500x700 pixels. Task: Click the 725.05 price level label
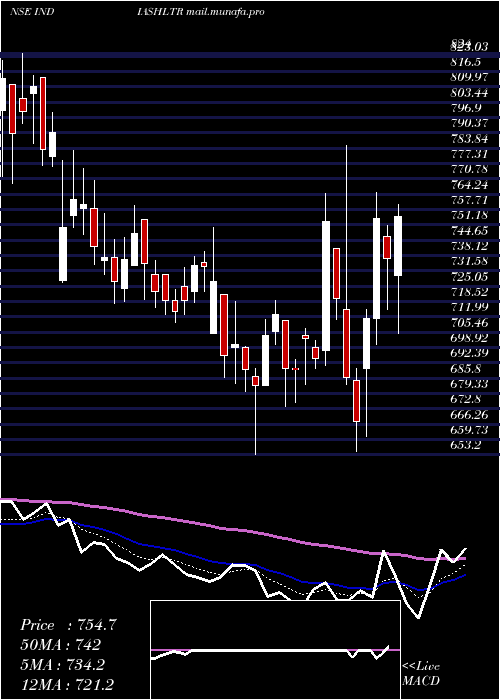point(469,277)
